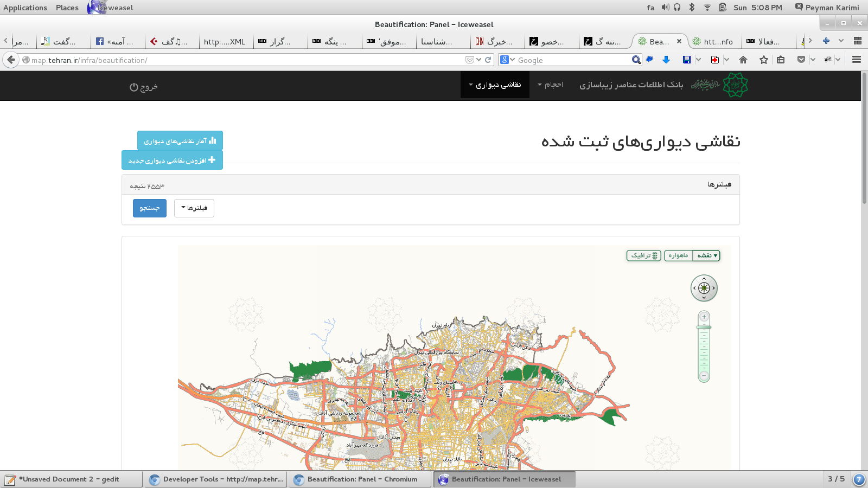Switch to the htt...nfo browser tab
The width and height of the screenshot is (868, 488).
point(714,41)
